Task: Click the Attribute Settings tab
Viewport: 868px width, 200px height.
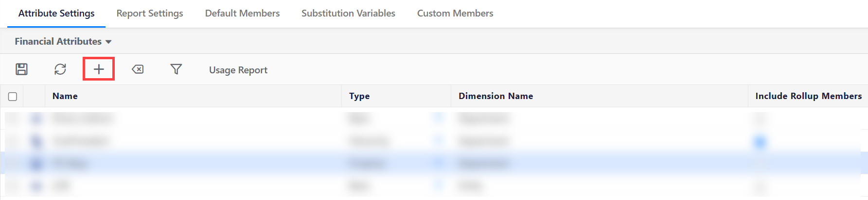Action: (56, 14)
